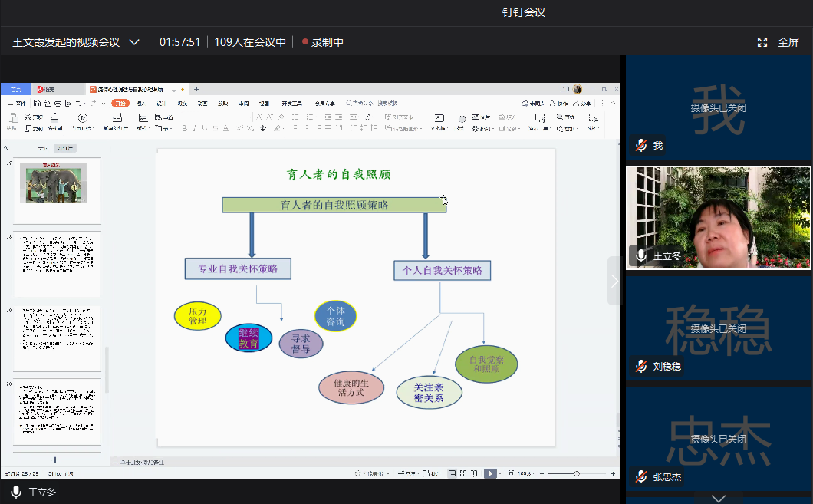Click 刘稳稳's muted microphone icon
The image size is (813, 504).
641,366
